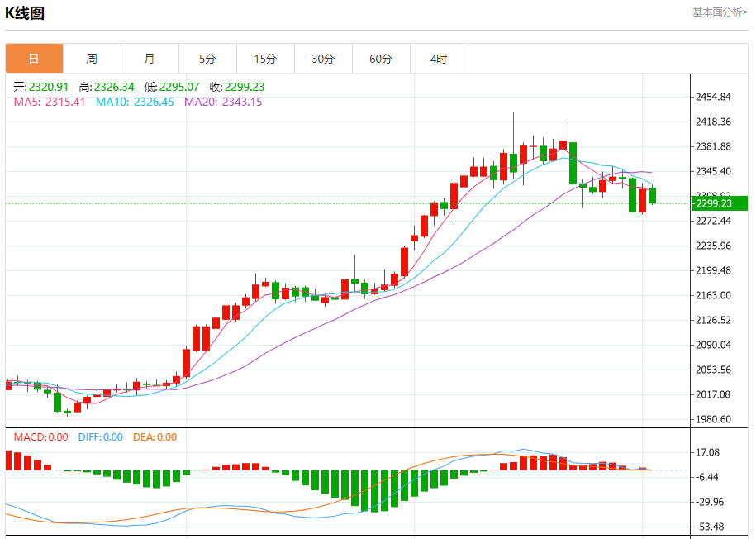Click the 2126.52 price axis label
The height and width of the screenshot is (539, 756).
713,320
